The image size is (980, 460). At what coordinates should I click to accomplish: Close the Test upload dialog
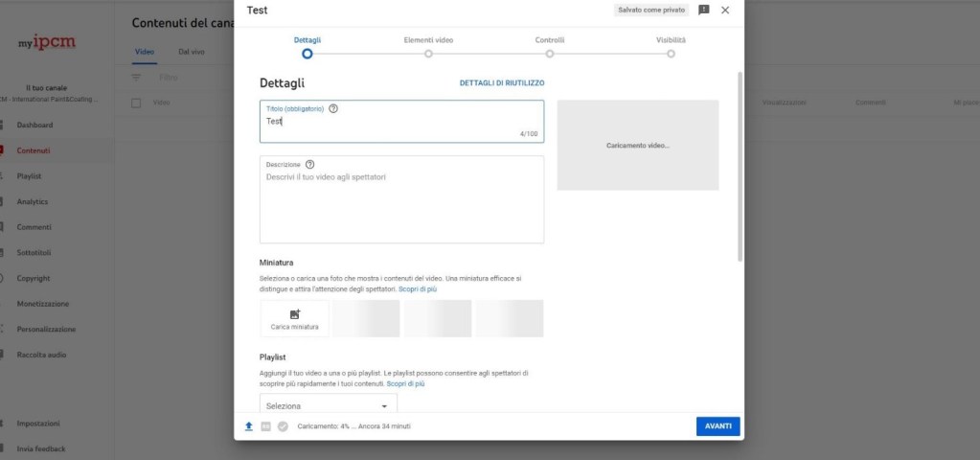tap(725, 10)
